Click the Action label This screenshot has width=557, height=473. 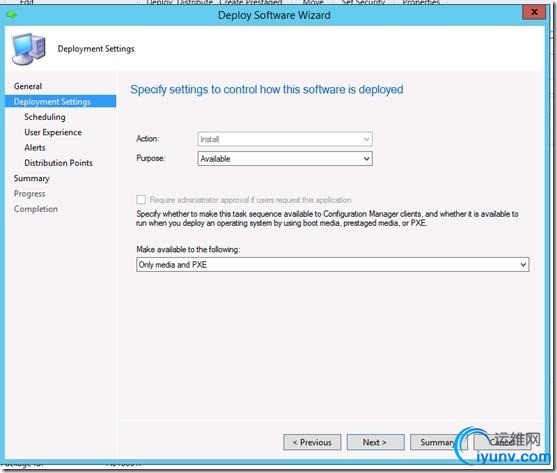(x=148, y=138)
